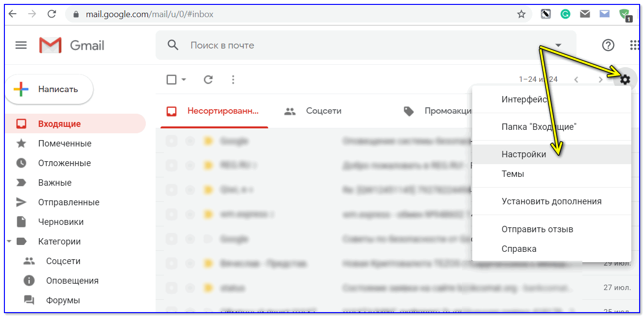This screenshot has width=644, height=317.
Task: Tick checkbox of the 27 июл. email
Action: coord(171,287)
